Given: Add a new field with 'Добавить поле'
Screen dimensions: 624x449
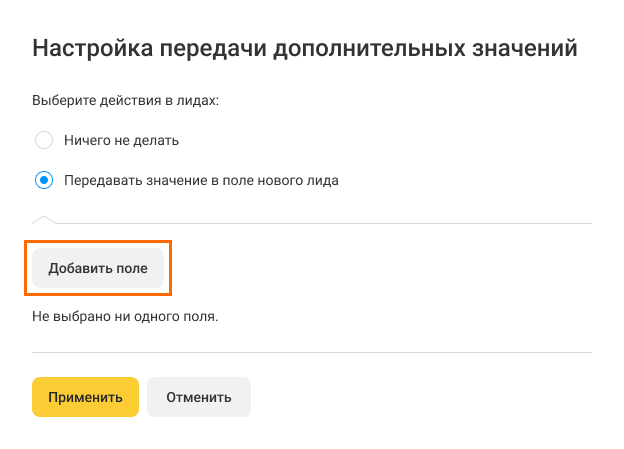Looking at the screenshot, I should [x=98, y=268].
